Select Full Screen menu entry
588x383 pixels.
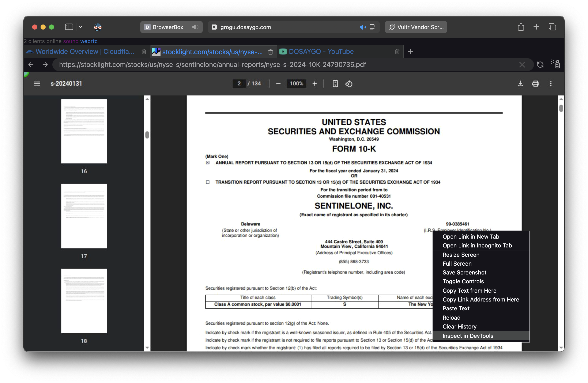pyautogui.click(x=481, y=263)
